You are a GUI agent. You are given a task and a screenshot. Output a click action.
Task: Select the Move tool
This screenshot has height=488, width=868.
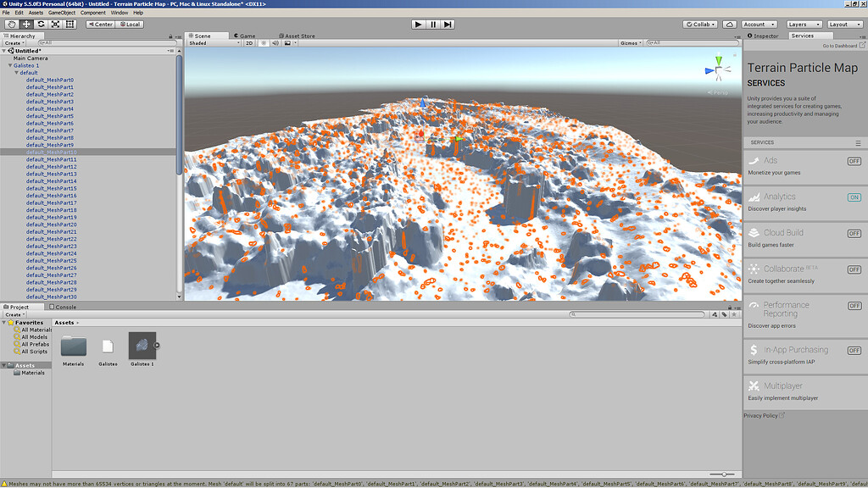pos(25,24)
